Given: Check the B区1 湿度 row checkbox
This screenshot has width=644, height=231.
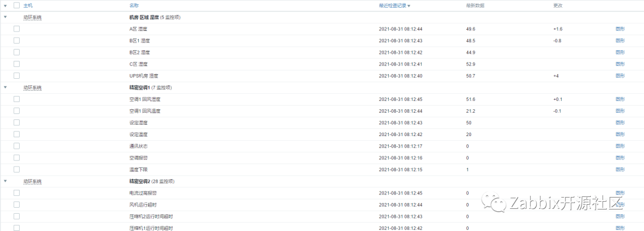Looking at the screenshot, I should tap(17, 40).
